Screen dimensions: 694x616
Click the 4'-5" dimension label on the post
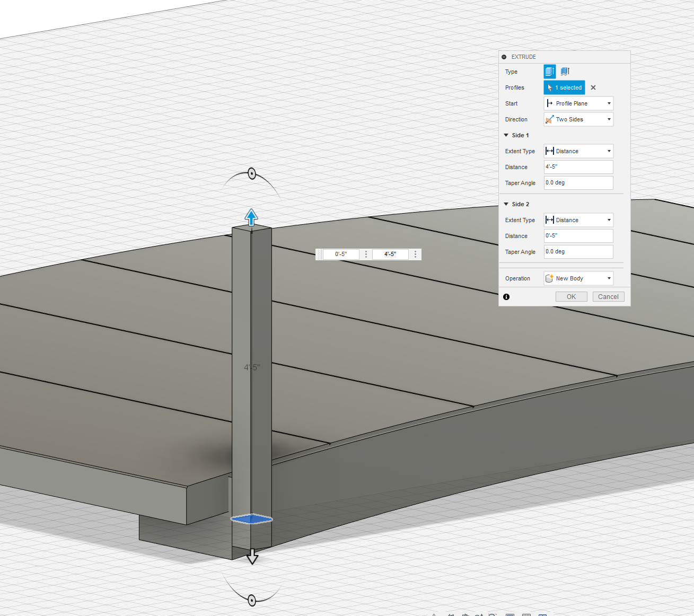252,367
